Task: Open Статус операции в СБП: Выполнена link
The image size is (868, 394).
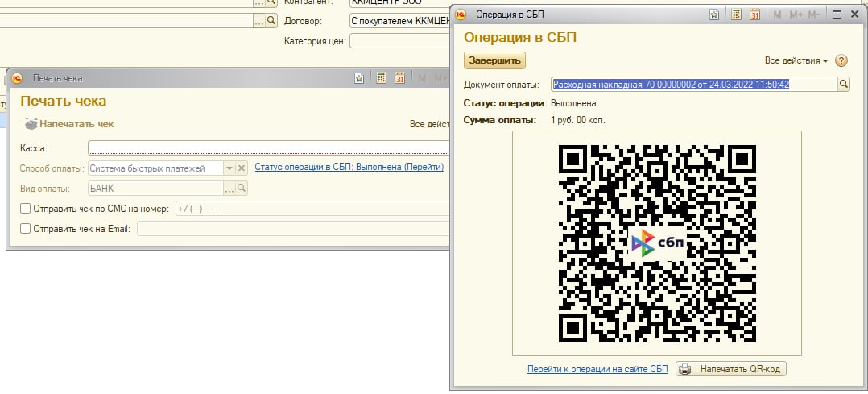Action: click(349, 167)
